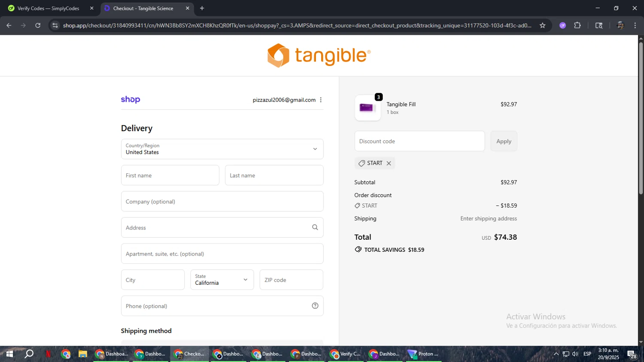Open a new browser tab
644x362 pixels.
pyautogui.click(x=202, y=8)
